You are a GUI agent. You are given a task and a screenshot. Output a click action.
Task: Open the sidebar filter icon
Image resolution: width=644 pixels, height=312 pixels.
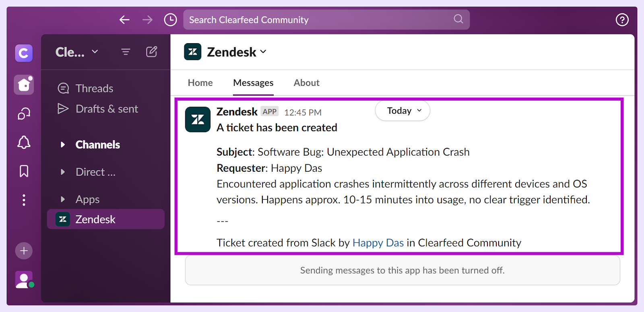[x=126, y=52]
